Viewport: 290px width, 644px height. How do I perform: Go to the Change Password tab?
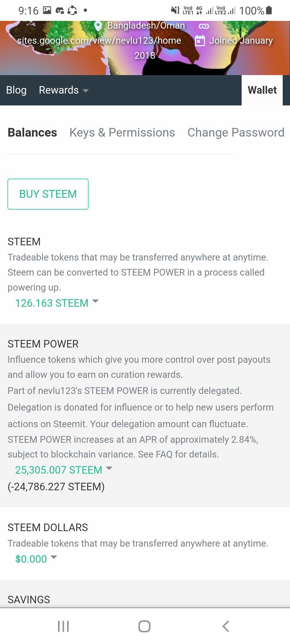236,133
